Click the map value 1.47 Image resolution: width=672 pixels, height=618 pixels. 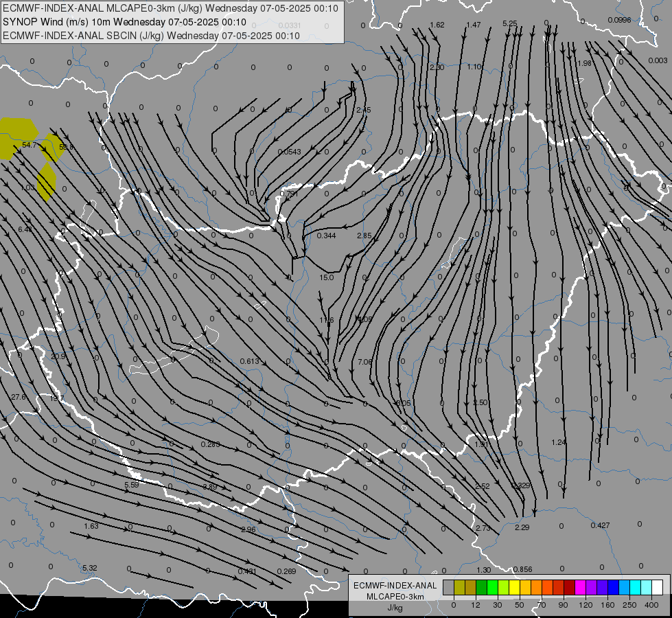click(474, 25)
